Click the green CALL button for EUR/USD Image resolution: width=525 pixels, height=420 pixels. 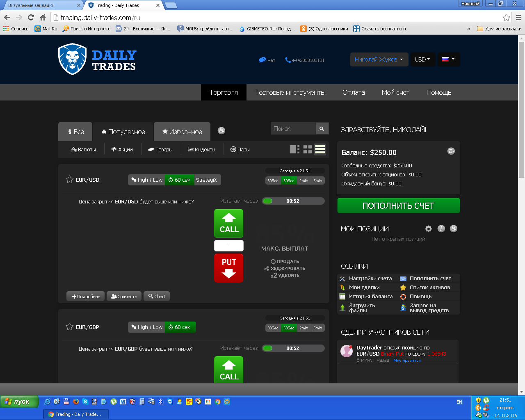coord(228,224)
